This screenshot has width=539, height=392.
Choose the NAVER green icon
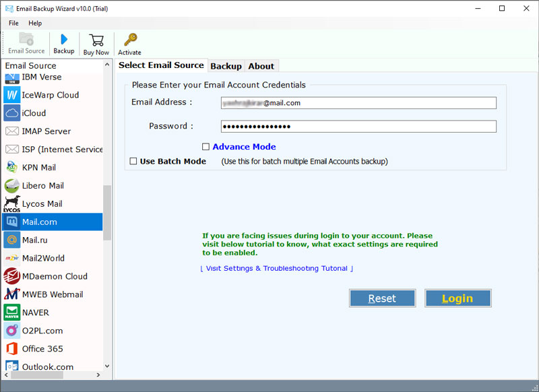point(12,313)
